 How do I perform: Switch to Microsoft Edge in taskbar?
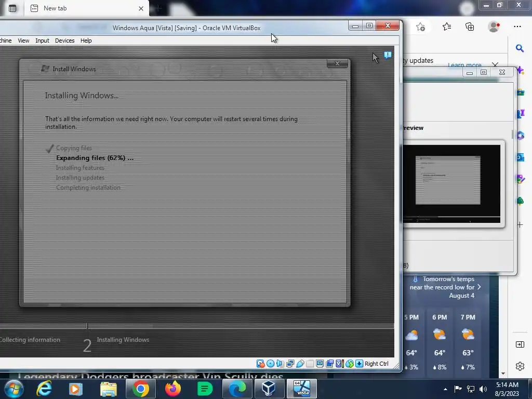pyautogui.click(x=237, y=389)
